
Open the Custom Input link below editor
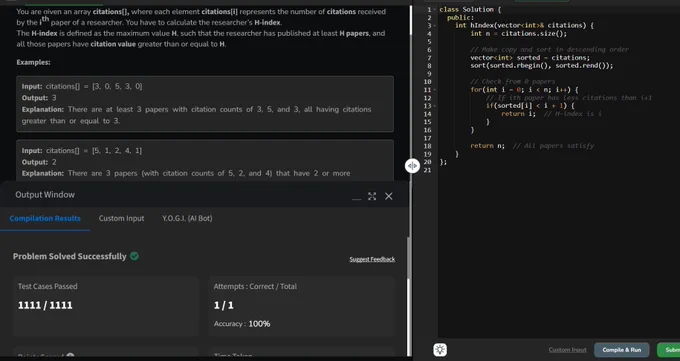pyautogui.click(x=567, y=350)
